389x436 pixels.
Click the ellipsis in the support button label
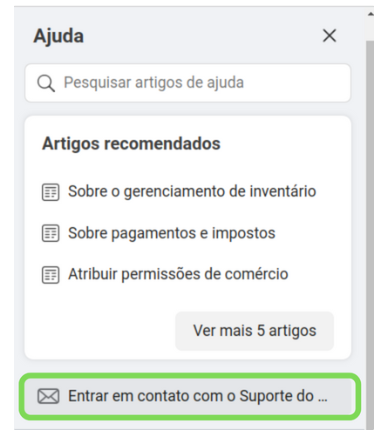point(322,399)
